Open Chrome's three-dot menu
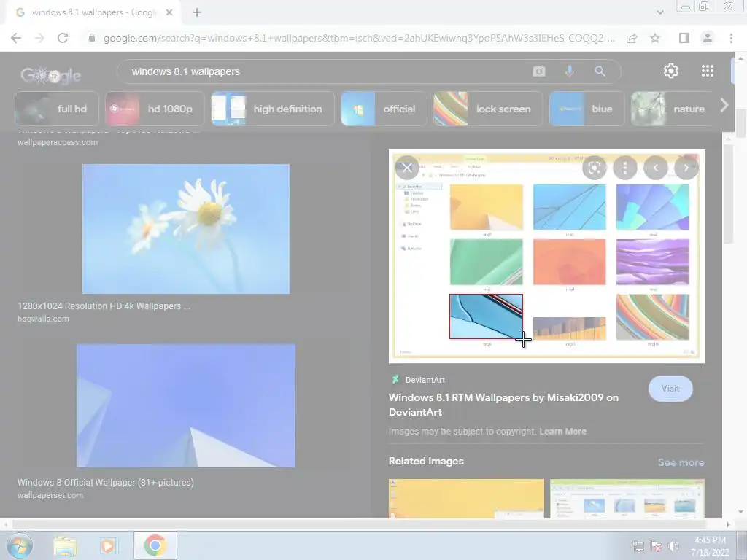The image size is (747, 560). coord(731,38)
